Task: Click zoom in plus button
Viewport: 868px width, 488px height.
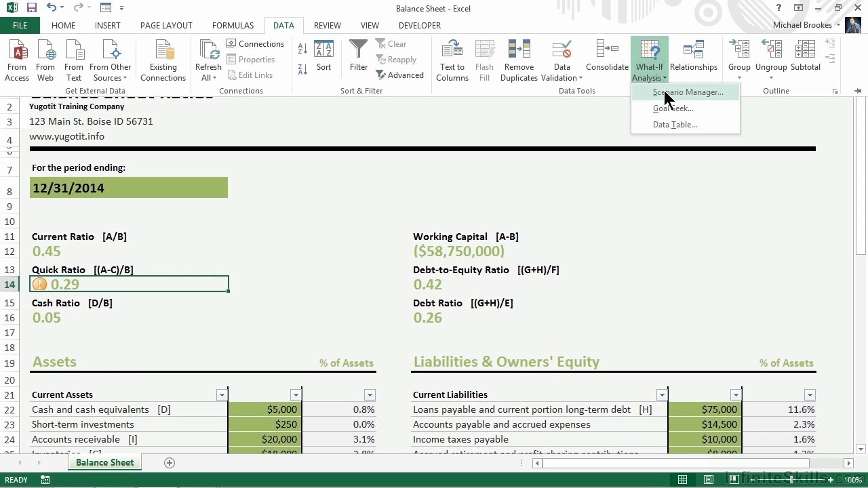Action: point(831,480)
